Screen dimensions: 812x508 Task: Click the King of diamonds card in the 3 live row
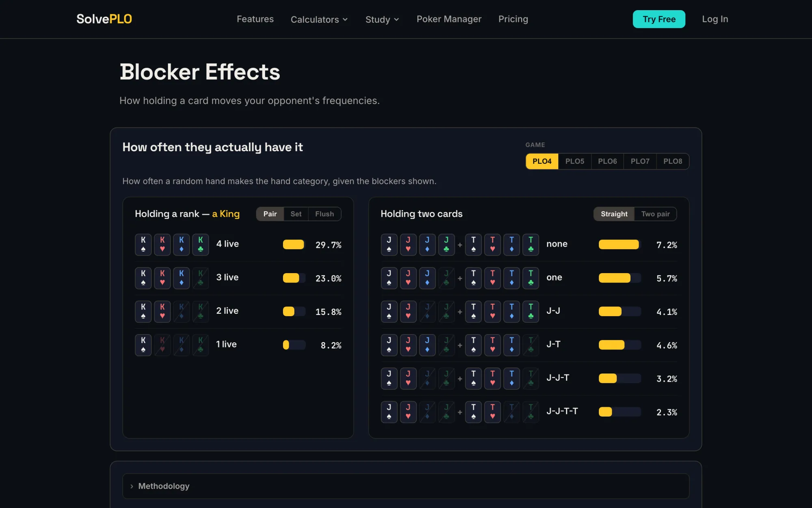tap(181, 278)
